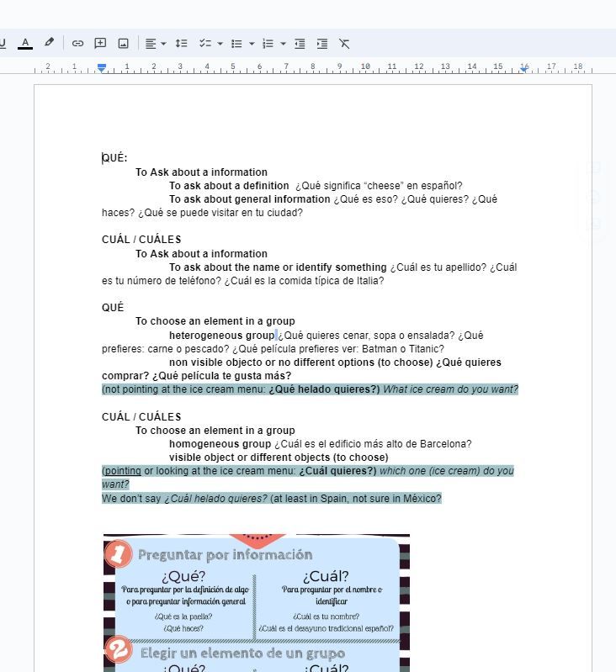616x672 pixels.
Task: Expand the bulleted list dropdown arrow
Action: pyautogui.click(x=252, y=44)
